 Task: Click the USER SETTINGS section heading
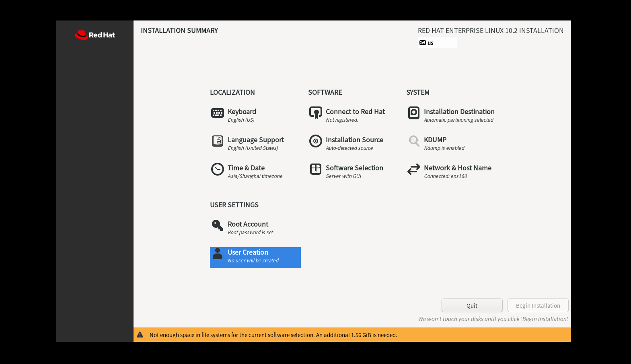234,205
